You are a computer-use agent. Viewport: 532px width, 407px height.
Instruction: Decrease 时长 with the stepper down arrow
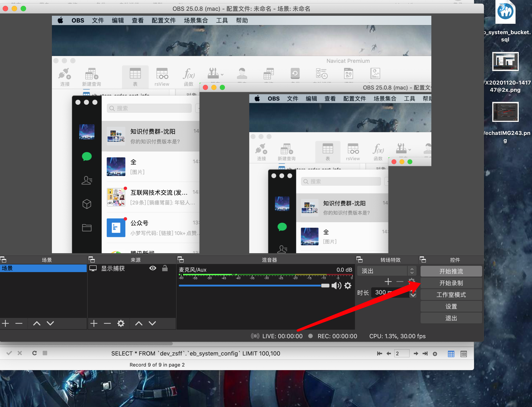(413, 295)
